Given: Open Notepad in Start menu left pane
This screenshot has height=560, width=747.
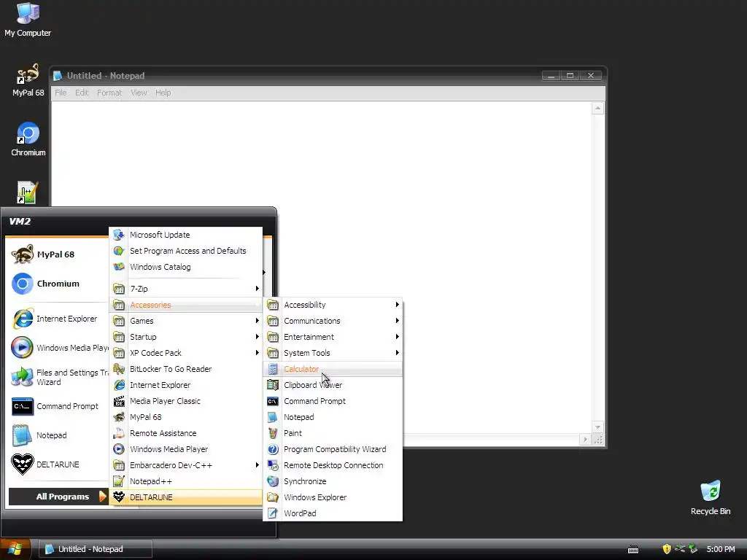Looking at the screenshot, I should coord(58,435).
